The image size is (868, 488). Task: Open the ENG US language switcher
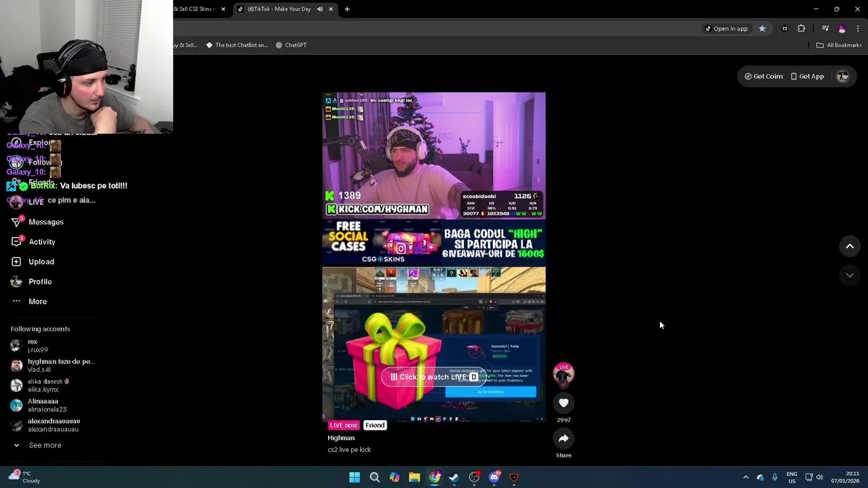coord(792,477)
